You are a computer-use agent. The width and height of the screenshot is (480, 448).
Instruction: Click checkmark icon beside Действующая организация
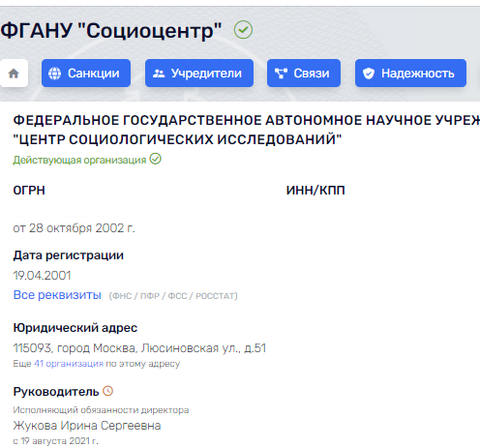click(155, 159)
